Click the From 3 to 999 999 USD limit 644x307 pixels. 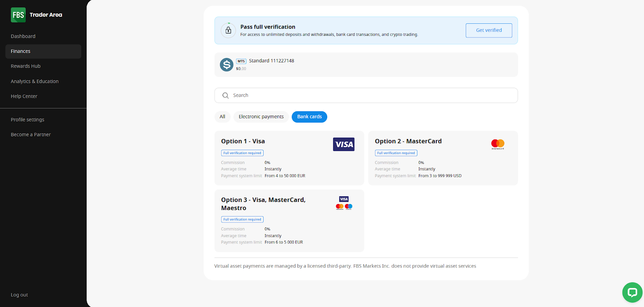[x=440, y=176]
